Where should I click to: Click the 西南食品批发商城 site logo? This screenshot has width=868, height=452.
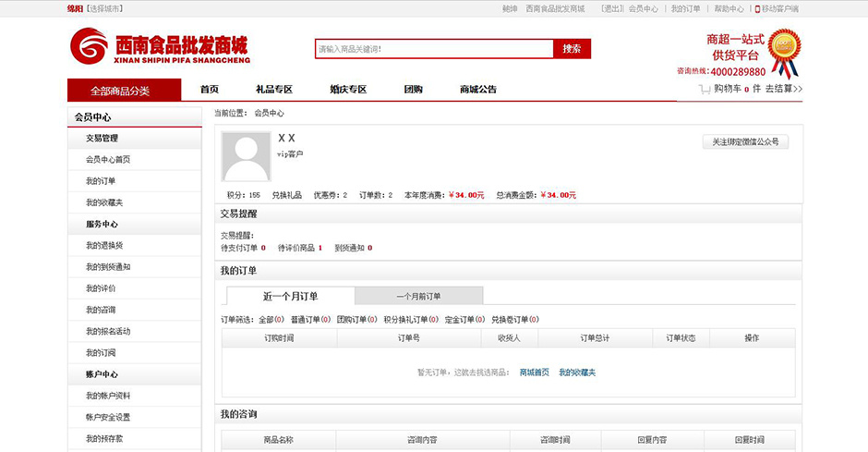[x=159, y=46]
